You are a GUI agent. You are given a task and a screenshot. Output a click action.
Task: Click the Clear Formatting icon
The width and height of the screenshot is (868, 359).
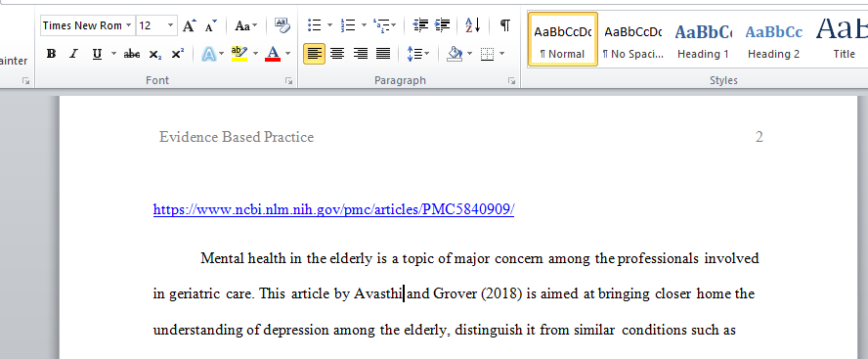coord(282,25)
